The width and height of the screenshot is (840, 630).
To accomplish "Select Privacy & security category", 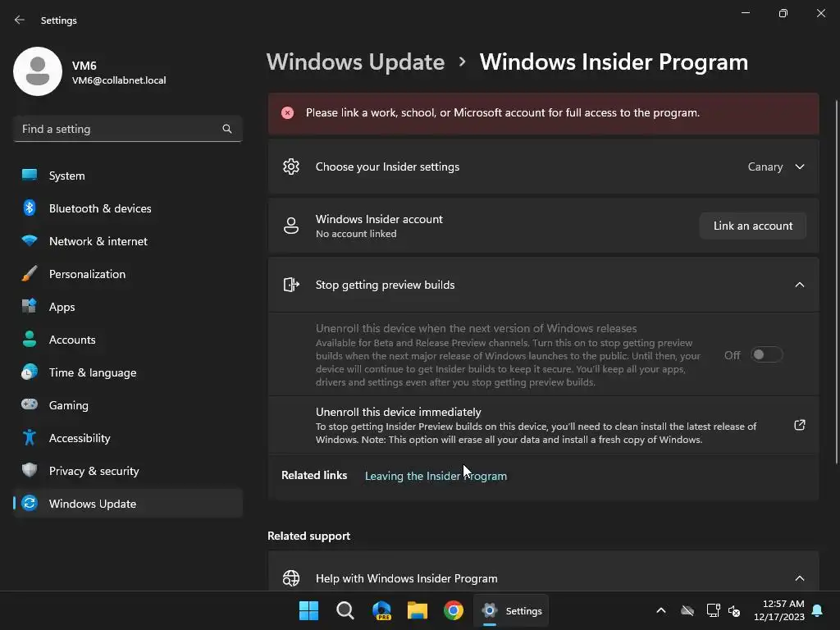I will pos(128,471).
